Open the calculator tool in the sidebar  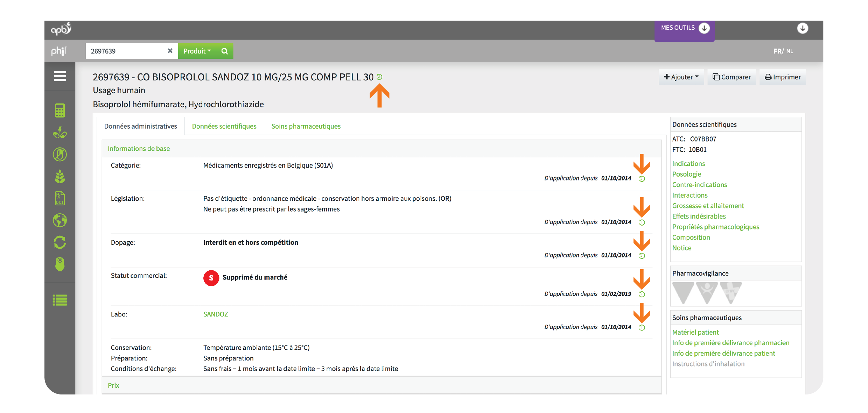click(60, 111)
